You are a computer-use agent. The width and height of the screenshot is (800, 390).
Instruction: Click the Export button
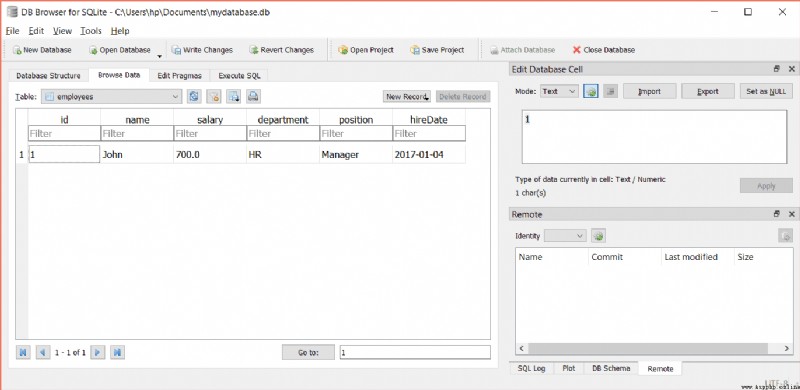click(x=708, y=91)
